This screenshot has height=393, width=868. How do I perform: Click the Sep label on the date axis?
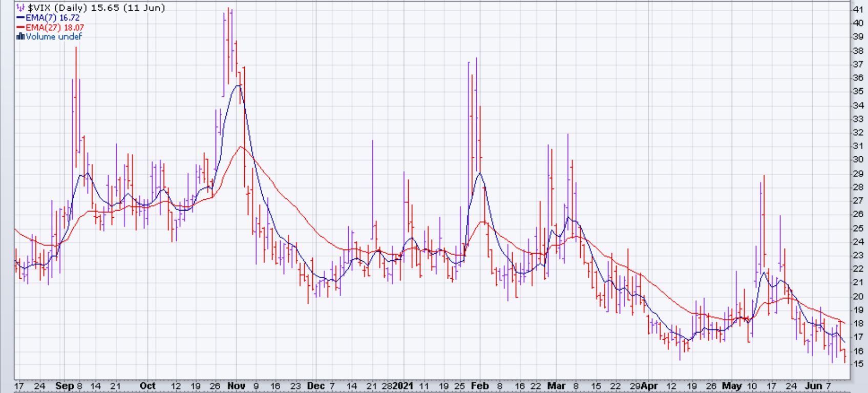pos(65,386)
